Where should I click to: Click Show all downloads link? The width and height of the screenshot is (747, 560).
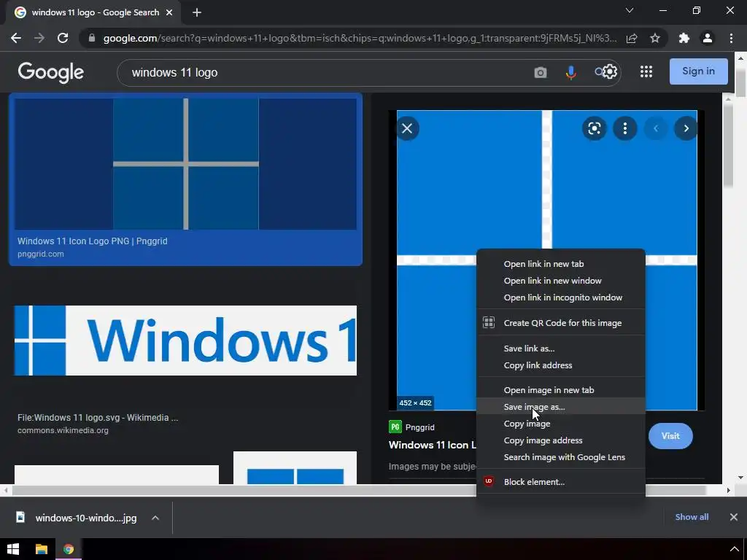692,517
